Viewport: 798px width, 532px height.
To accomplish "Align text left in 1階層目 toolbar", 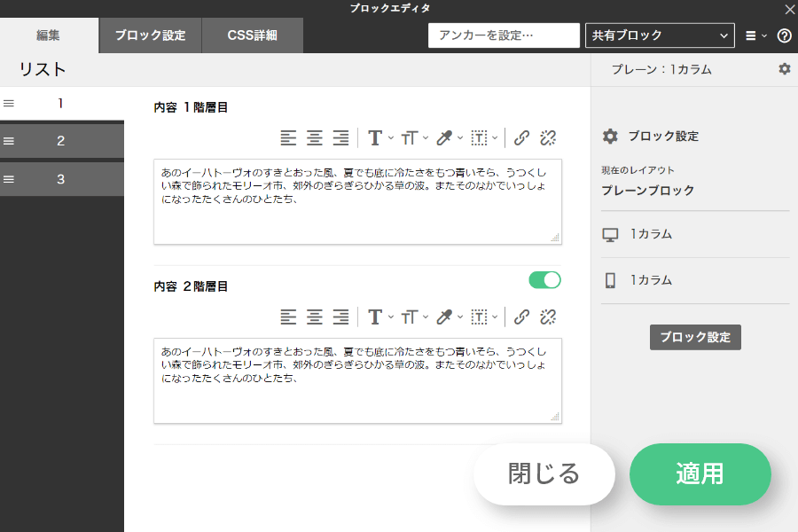I will pos(288,137).
